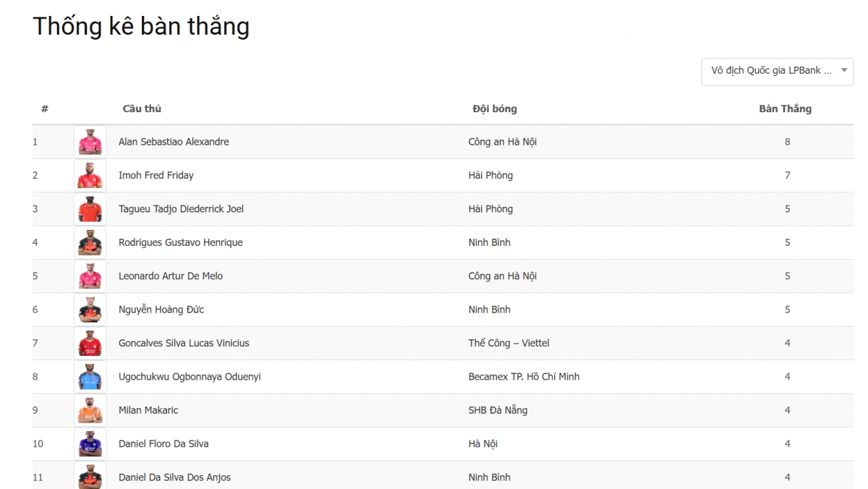Click Imoh Fred Friday's player photo
Screen dimensions: 868x489
[90, 176]
